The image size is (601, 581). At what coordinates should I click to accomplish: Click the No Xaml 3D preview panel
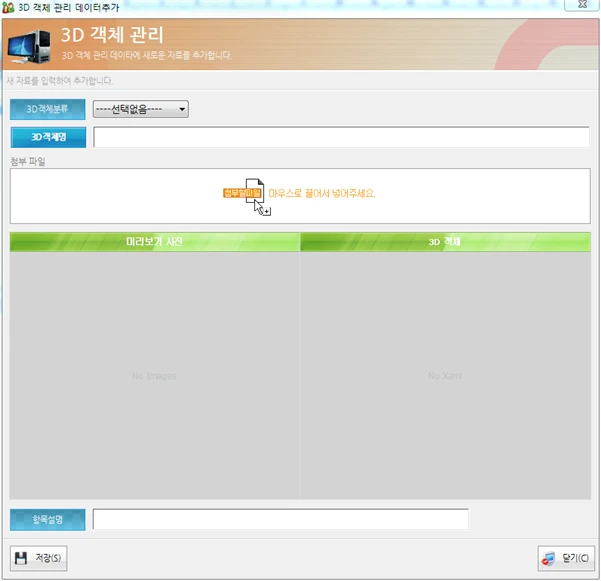tap(445, 375)
